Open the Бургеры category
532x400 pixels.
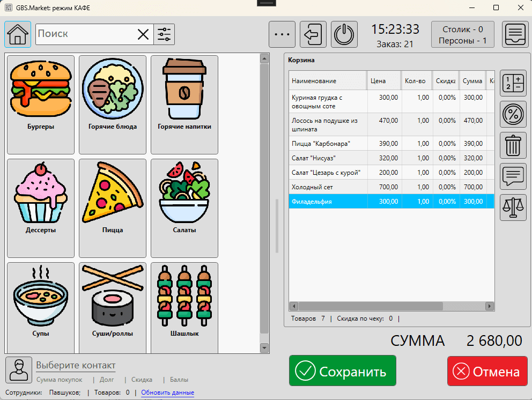click(x=41, y=104)
